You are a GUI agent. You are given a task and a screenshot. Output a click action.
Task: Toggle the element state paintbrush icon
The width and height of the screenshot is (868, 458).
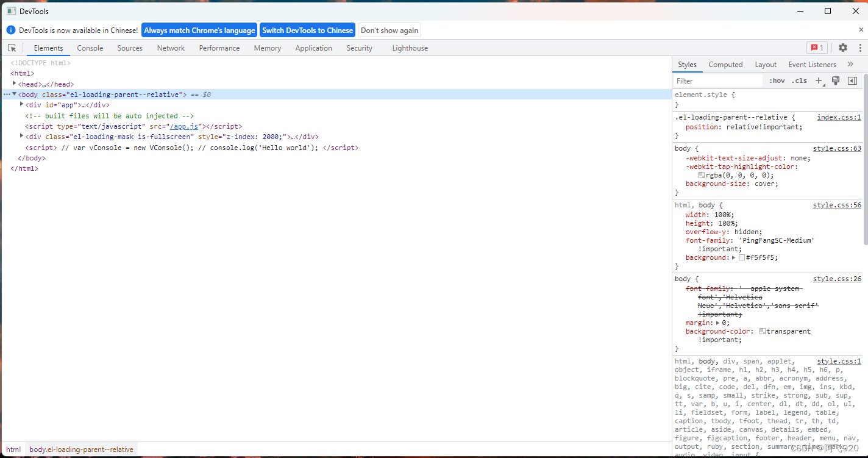tap(836, 81)
